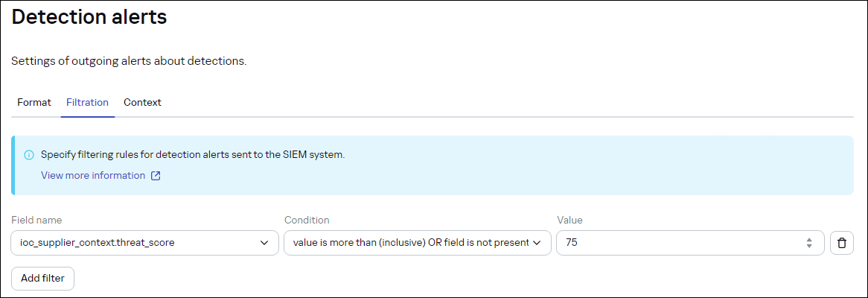The height and width of the screenshot is (298, 868).
Task: Decrease the Value with the down arrow
Action: tap(809, 246)
